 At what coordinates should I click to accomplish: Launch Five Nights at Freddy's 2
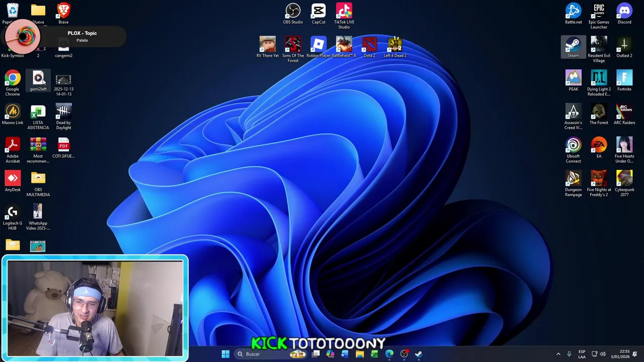pos(599,184)
